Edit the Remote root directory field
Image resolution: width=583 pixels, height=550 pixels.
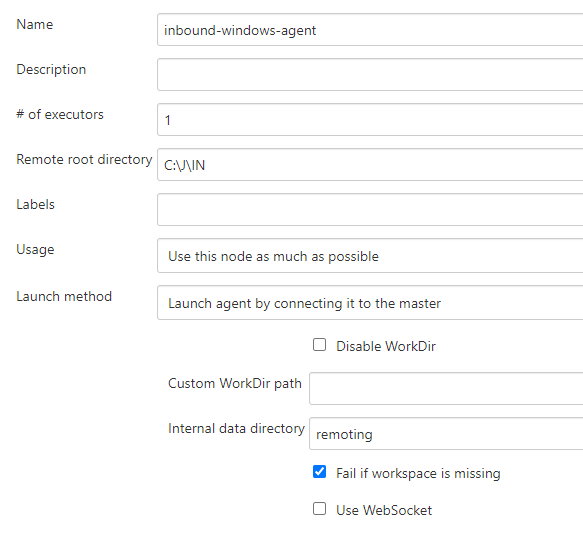tap(370, 165)
